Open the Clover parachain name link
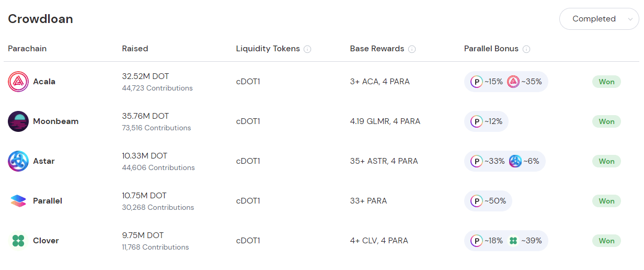This screenshot has height=270, width=644. point(46,241)
